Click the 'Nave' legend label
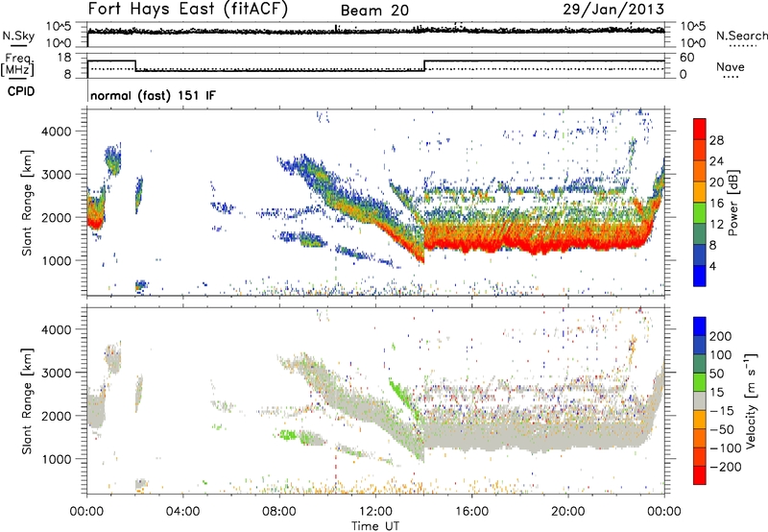Screen dimensions: 768x532 (731, 67)
